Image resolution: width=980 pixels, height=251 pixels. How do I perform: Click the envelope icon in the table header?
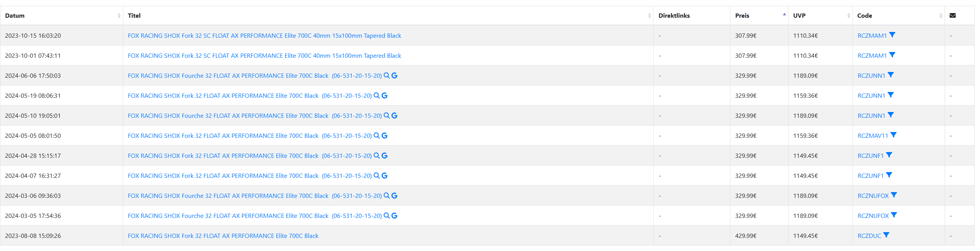[953, 15]
